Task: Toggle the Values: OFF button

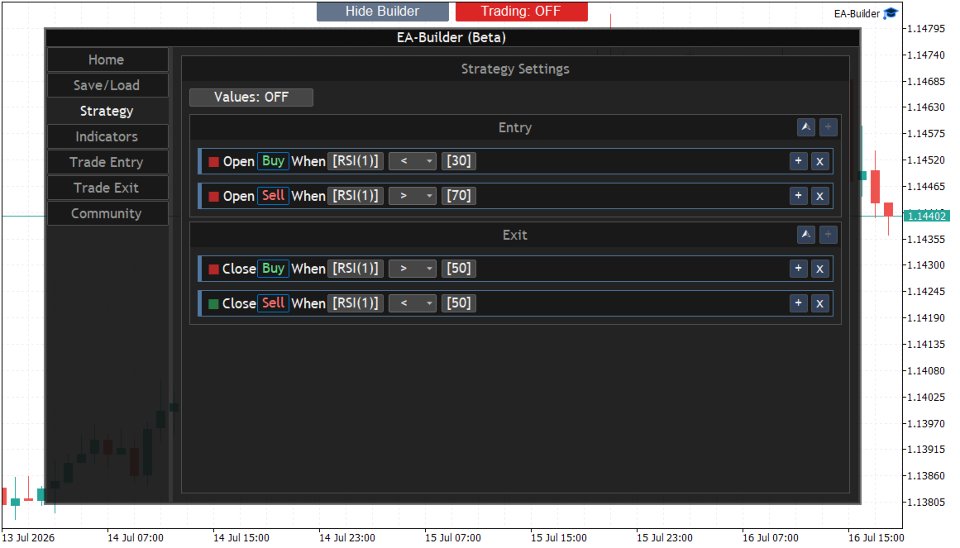Action: pos(251,97)
